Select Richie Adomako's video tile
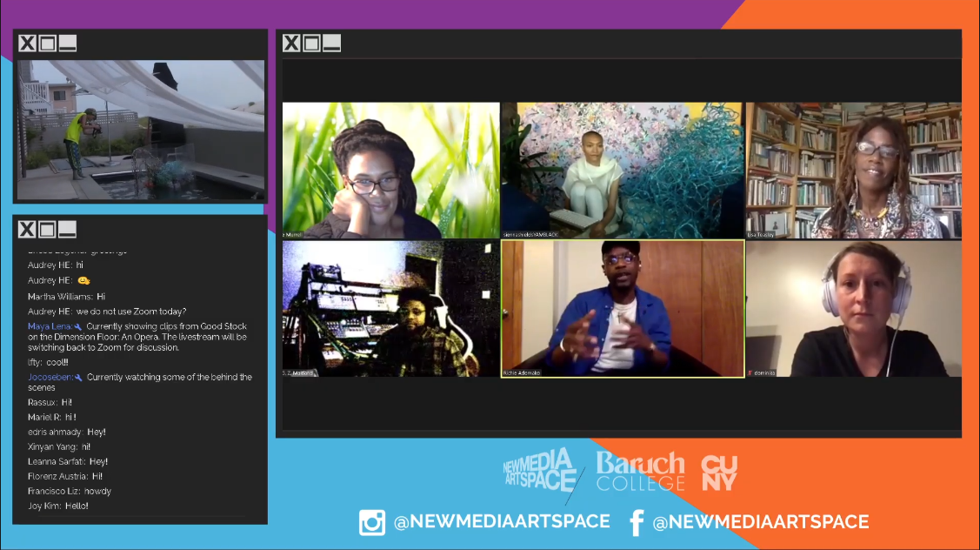 point(623,308)
